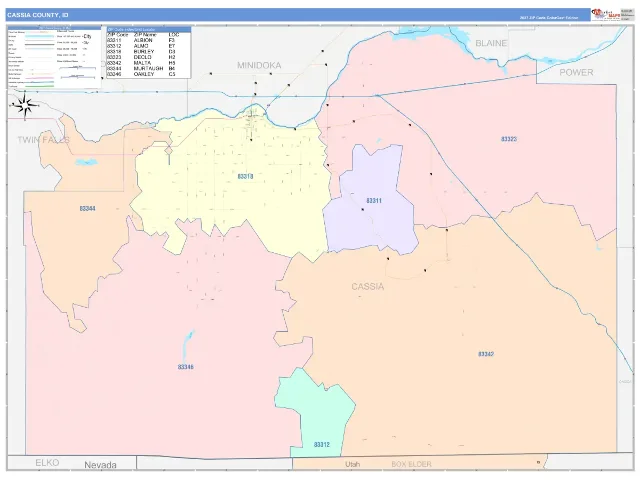This screenshot has width=640, height=480.
Task: Click the MINIDOKA county label
Action: (259, 65)
